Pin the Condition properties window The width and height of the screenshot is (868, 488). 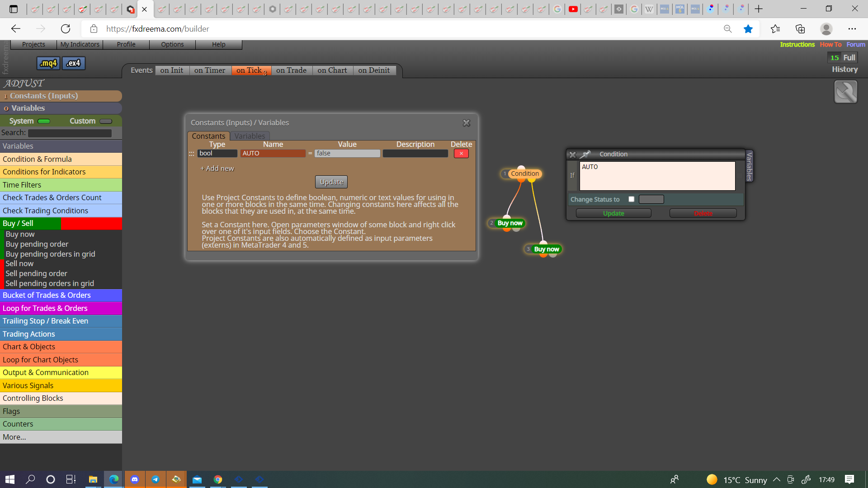(585, 154)
